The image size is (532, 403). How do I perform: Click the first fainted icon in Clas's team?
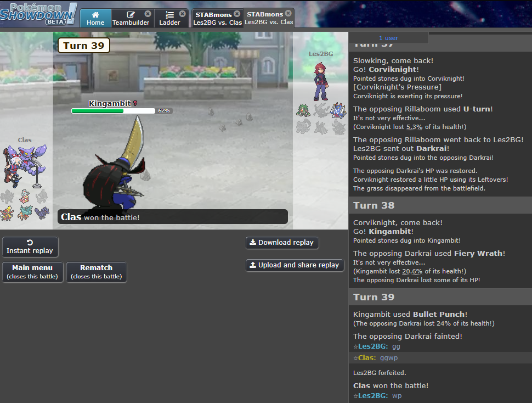click(7, 197)
